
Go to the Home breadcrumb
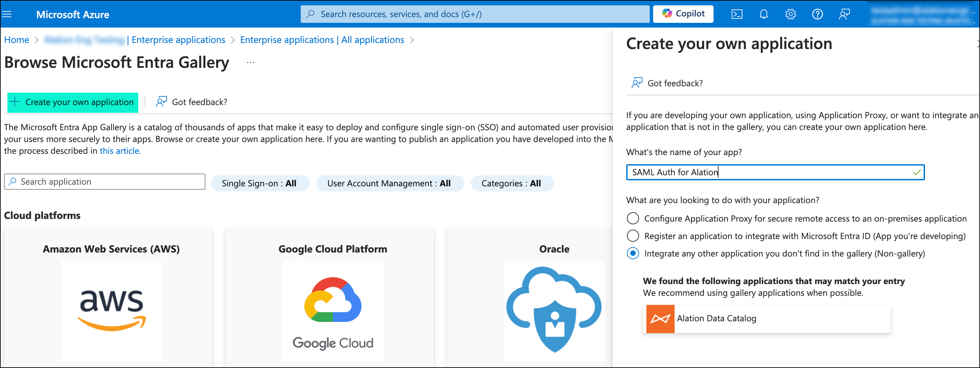(17, 40)
